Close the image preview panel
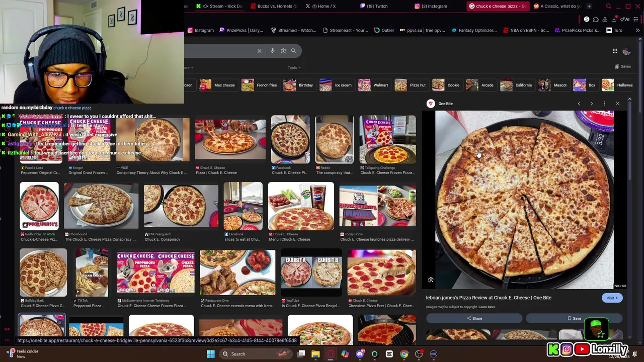This screenshot has height=362, width=644. coord(618,104)
